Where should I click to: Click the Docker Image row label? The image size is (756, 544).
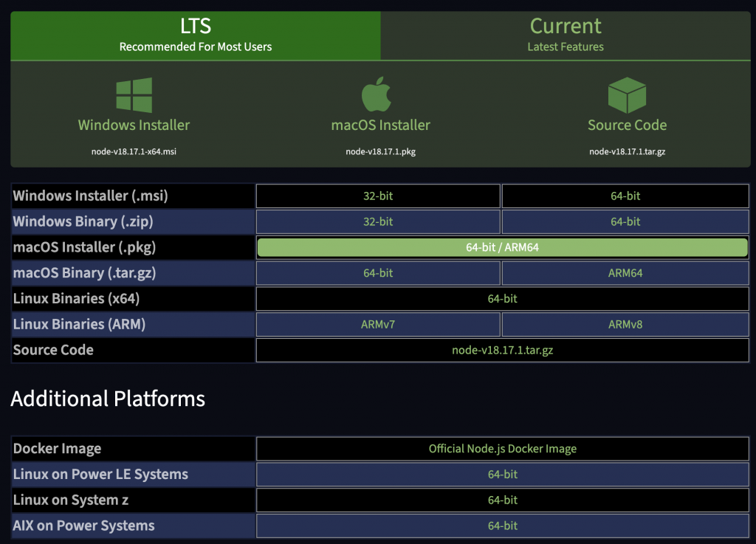pyautogui.click(x=57, y=449)
